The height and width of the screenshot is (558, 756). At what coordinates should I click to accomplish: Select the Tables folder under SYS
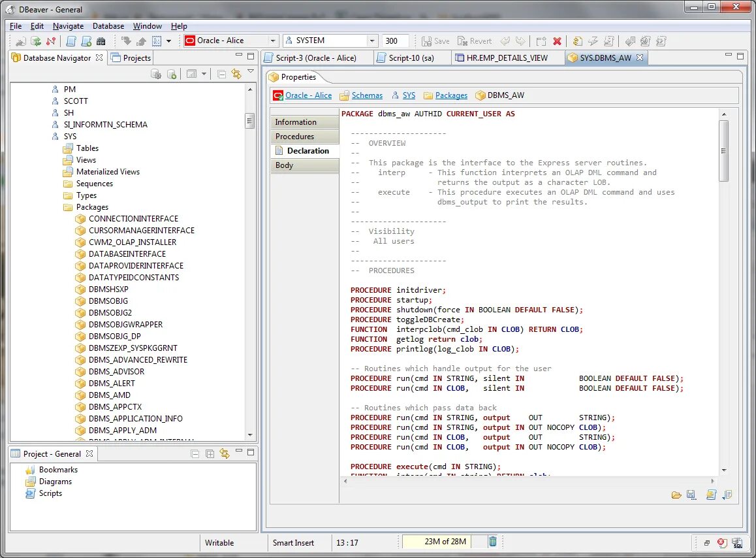tap(87, 148)
